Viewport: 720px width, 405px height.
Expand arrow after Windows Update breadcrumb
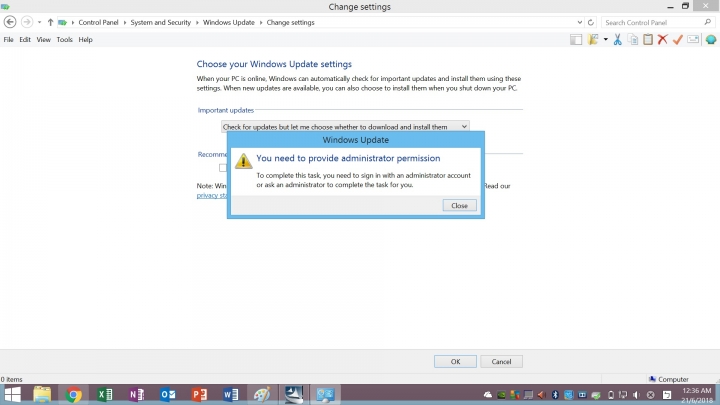261,22
